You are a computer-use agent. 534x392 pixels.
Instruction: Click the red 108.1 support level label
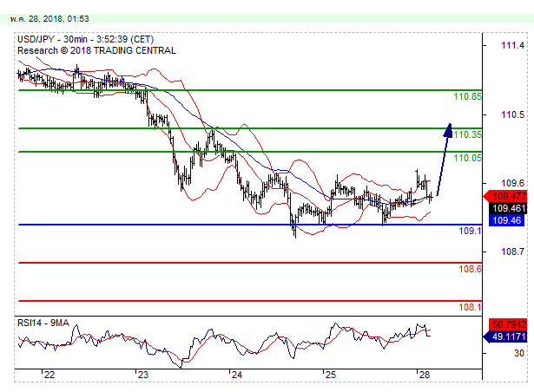pyautogui.click(x=471, y=307)
